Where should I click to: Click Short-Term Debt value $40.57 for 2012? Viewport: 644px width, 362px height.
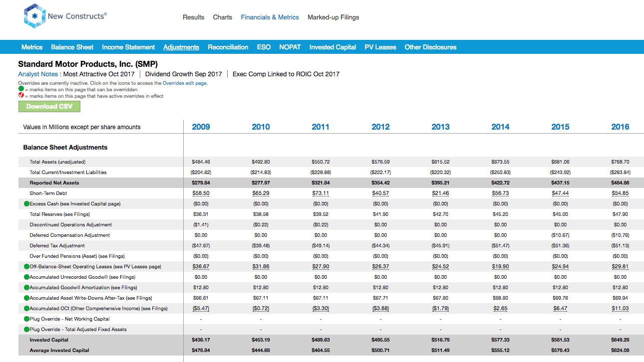coord(380,193)
